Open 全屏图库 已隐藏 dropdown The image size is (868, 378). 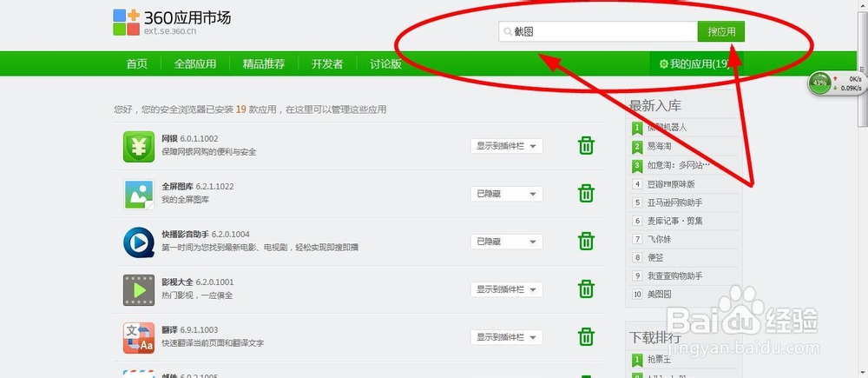point(507,194)
